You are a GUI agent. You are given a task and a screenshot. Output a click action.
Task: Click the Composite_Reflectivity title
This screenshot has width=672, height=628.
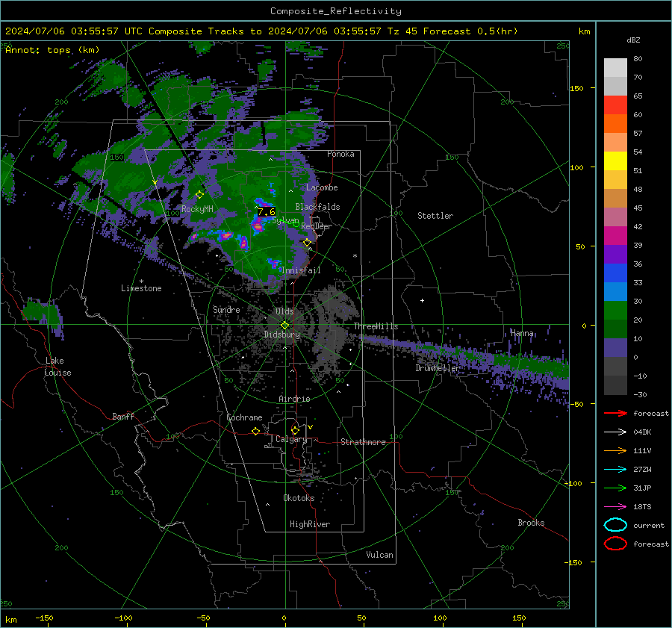336,11
